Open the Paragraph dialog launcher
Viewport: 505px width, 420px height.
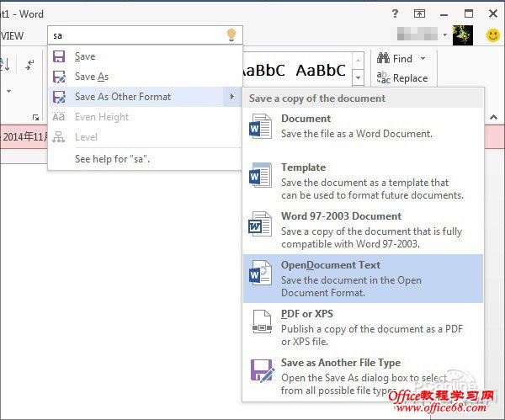[x=35, y=118]
